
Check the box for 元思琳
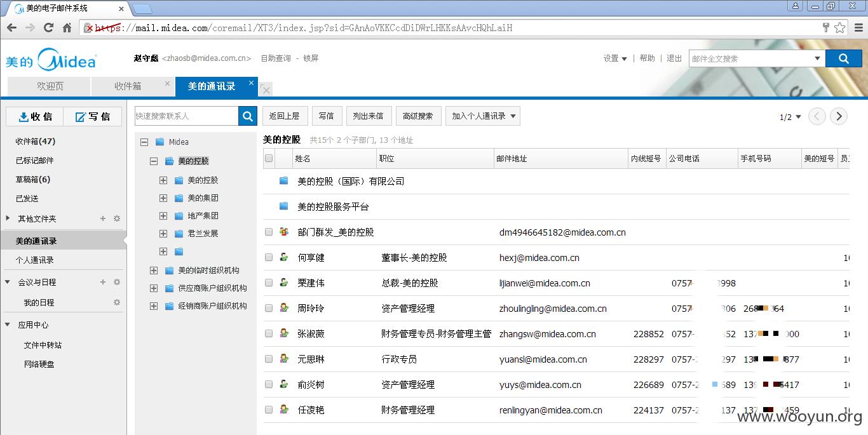click(269, 359)
